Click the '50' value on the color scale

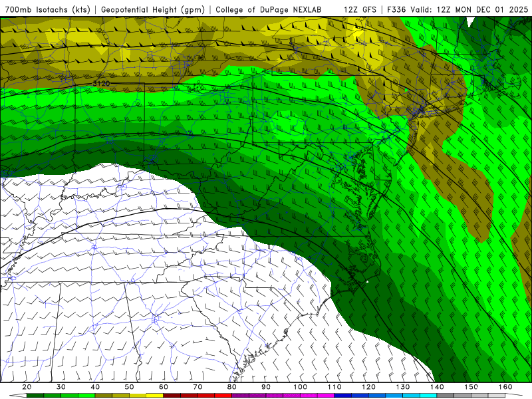[x=129, y=387]
